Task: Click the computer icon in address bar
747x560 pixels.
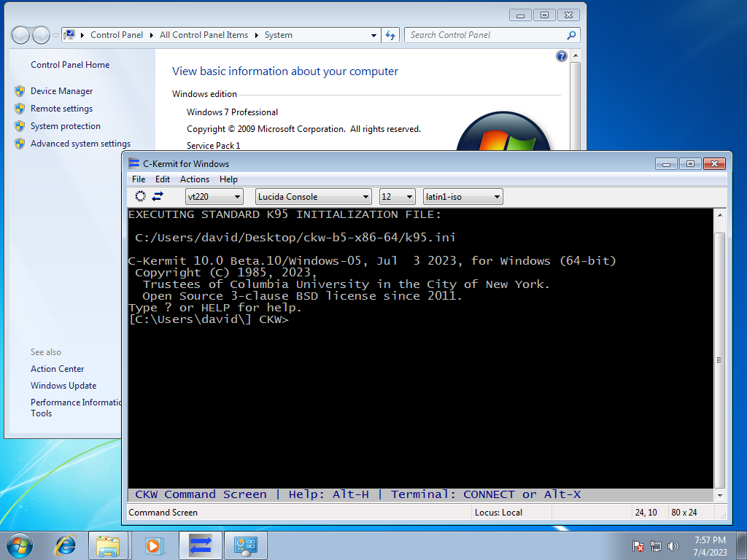Action: pos(69,35)
